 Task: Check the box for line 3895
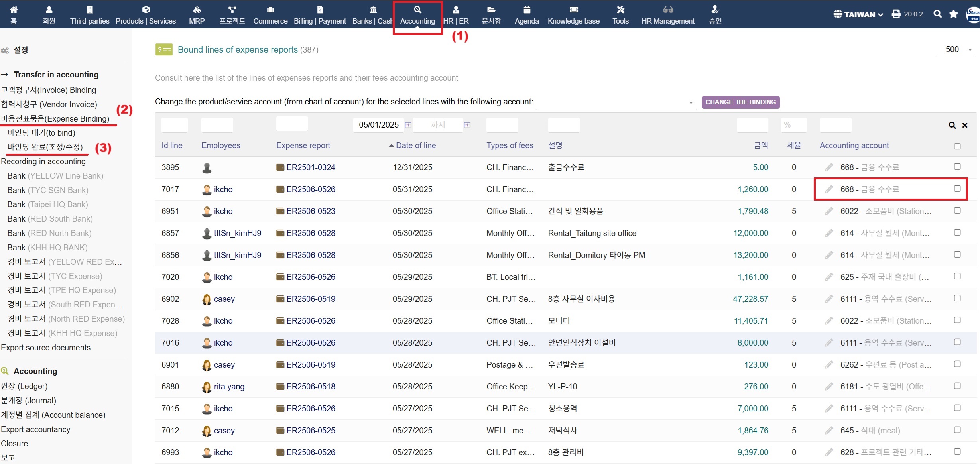[x=957, y=167]
